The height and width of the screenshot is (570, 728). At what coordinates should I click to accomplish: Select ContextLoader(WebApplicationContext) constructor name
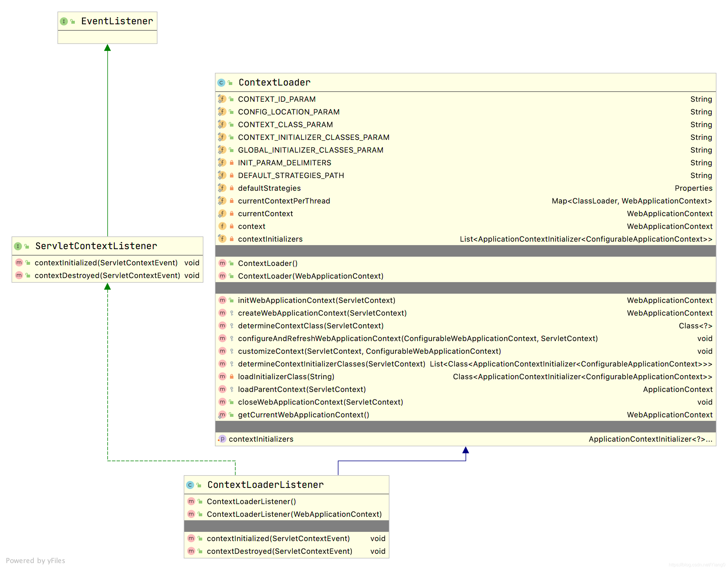click(311, 276)
